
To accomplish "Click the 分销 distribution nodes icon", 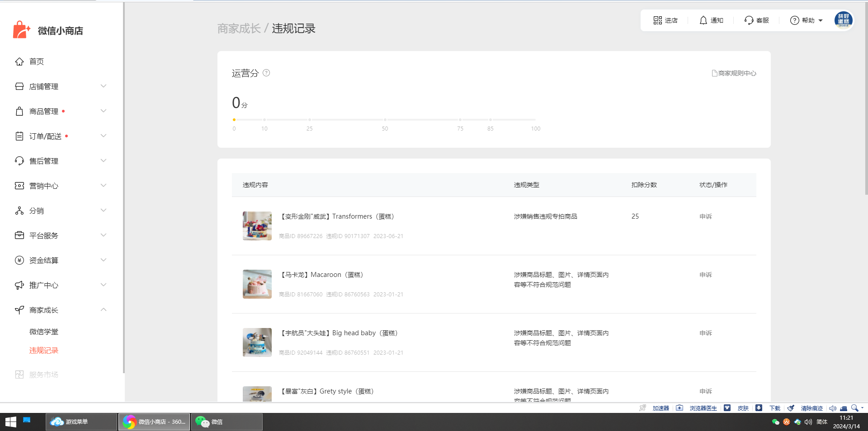I will pyautogui.click(x=19, y=211).
